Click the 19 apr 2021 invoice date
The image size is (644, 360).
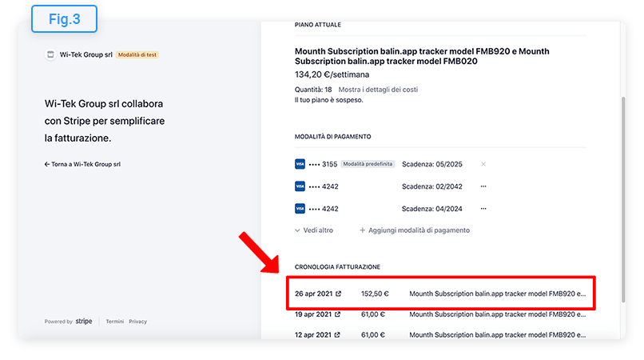(x=313, y=314)
